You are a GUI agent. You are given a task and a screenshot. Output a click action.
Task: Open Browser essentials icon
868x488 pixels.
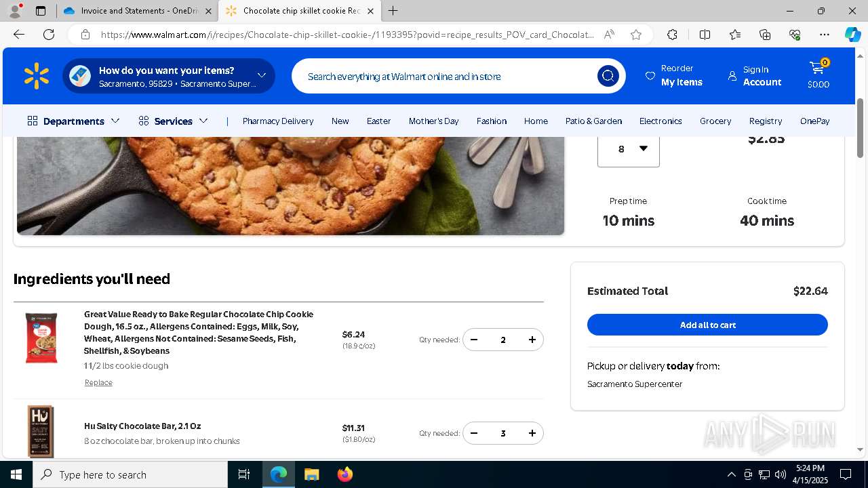(795, 35)
